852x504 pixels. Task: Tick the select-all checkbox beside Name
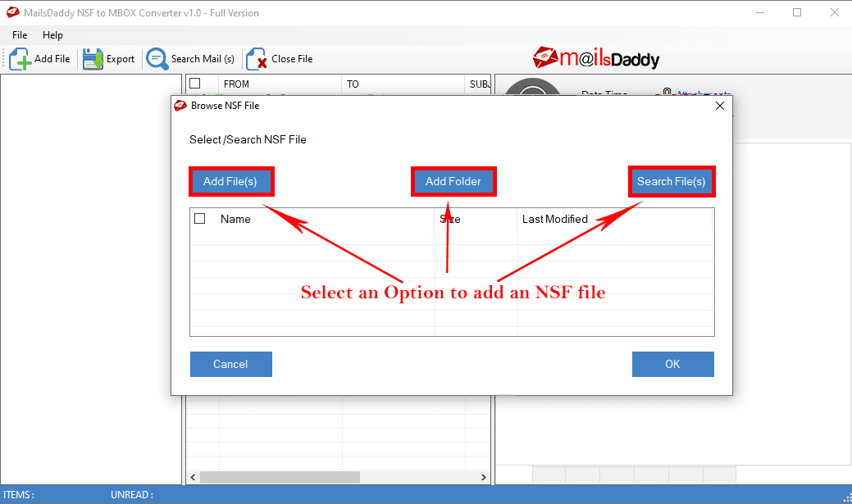[200, 218]
